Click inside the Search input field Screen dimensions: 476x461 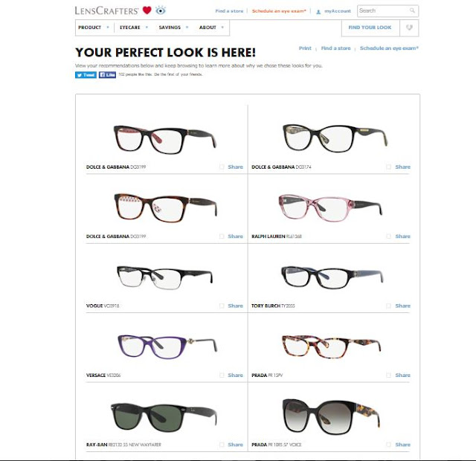pyautogui.click(x=384, y=11)
